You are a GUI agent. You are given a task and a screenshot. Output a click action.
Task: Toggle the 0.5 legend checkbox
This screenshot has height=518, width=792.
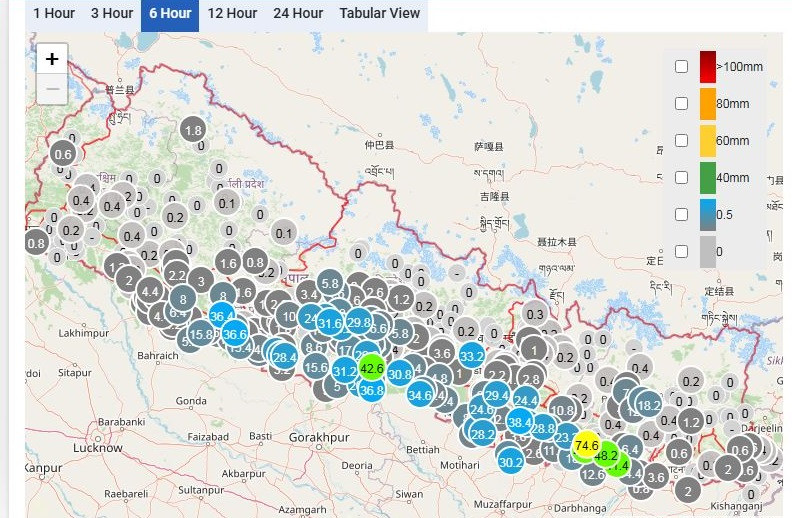681,214
